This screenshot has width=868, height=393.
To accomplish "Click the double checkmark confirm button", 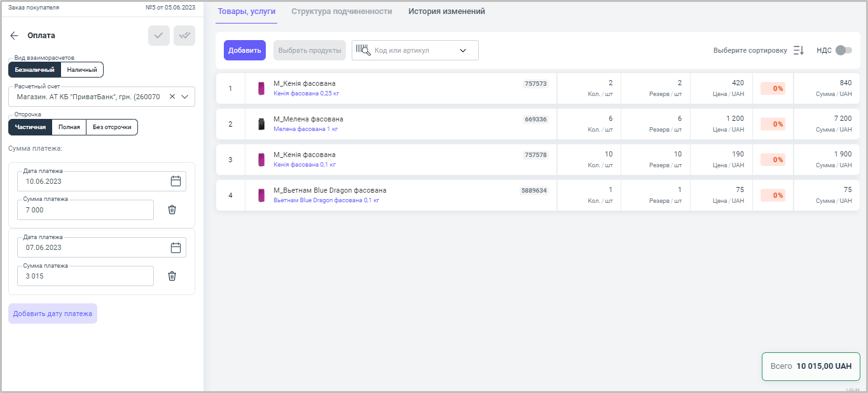I will tap(184, 36).
